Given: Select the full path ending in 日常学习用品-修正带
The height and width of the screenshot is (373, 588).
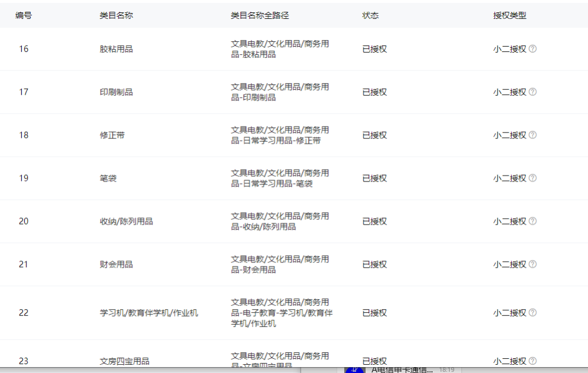Looking at the screenshot, I should (x=280, y=135).
